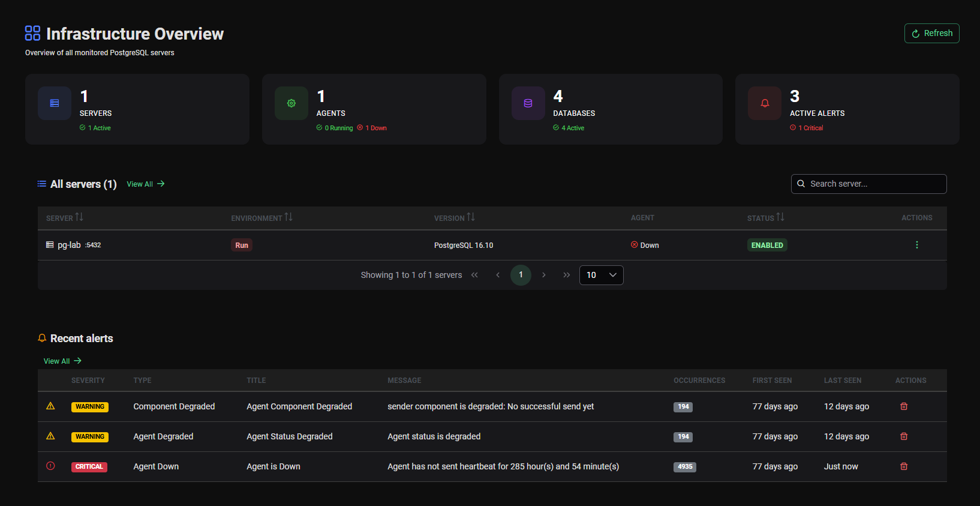Go to first page of servers
The height and width of the screenshot is (506, 980).
click(x=474, y=275)
